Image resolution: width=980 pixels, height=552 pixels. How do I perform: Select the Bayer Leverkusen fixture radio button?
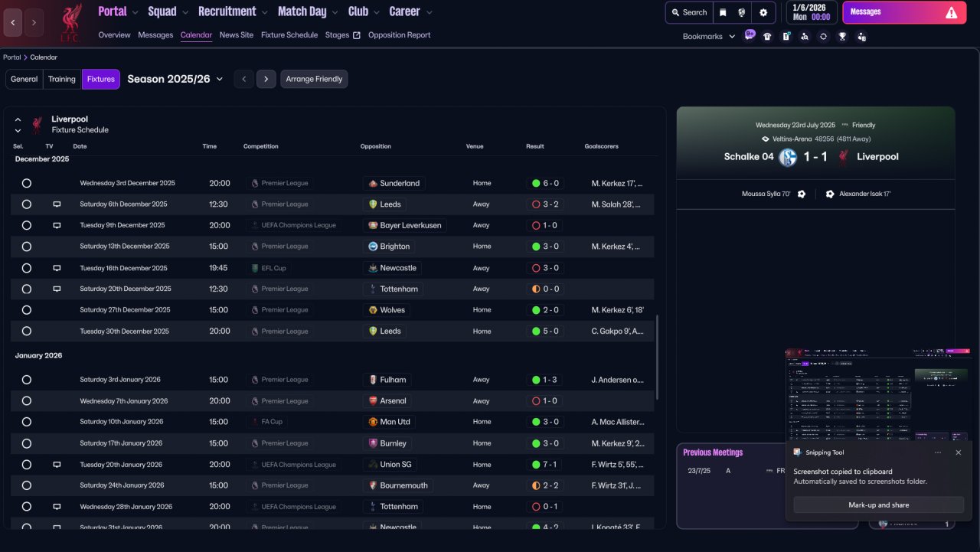(x=27, y=226)
